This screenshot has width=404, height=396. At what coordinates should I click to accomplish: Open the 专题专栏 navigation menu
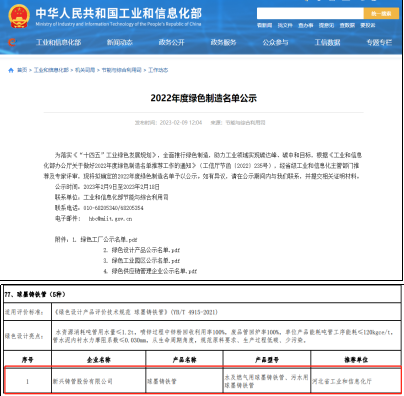(x=379, y=42)
